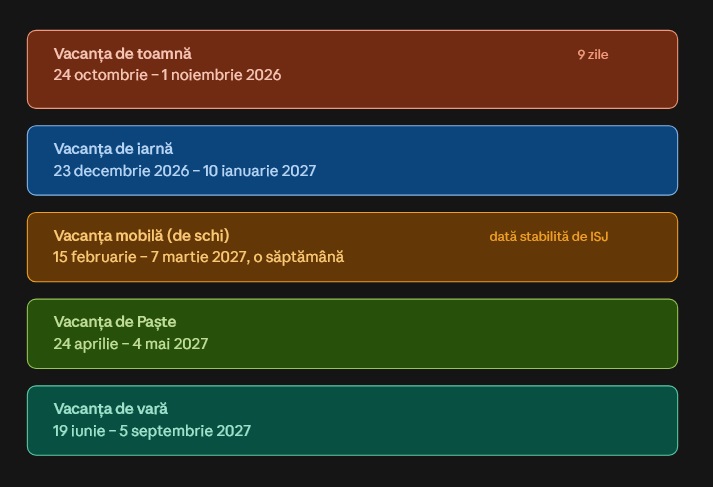Open the blue winter vacation card
The width and height of the screenshot is (713, 487).
tap(352, 161)
